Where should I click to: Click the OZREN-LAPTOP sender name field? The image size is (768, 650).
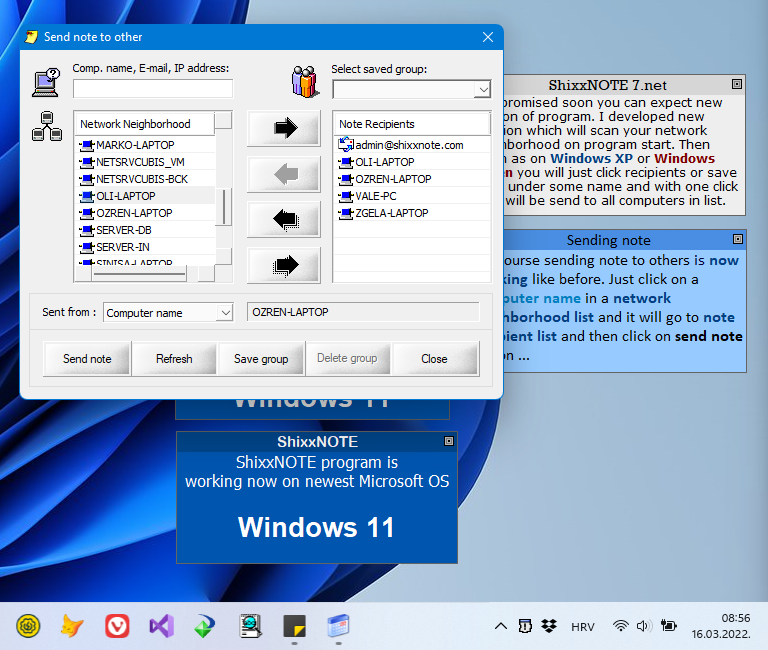pyautogui.click(x=363, y=312)
